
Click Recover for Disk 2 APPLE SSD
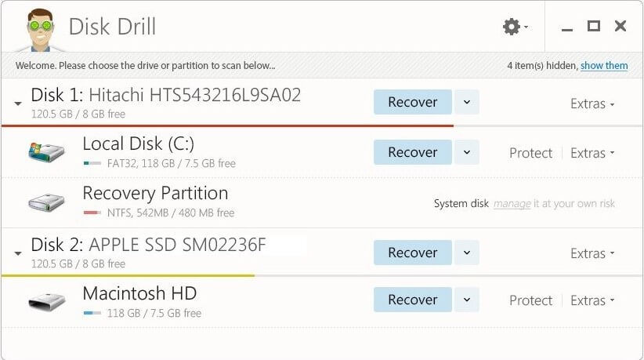pyautogui.click(x=413, y=253)
